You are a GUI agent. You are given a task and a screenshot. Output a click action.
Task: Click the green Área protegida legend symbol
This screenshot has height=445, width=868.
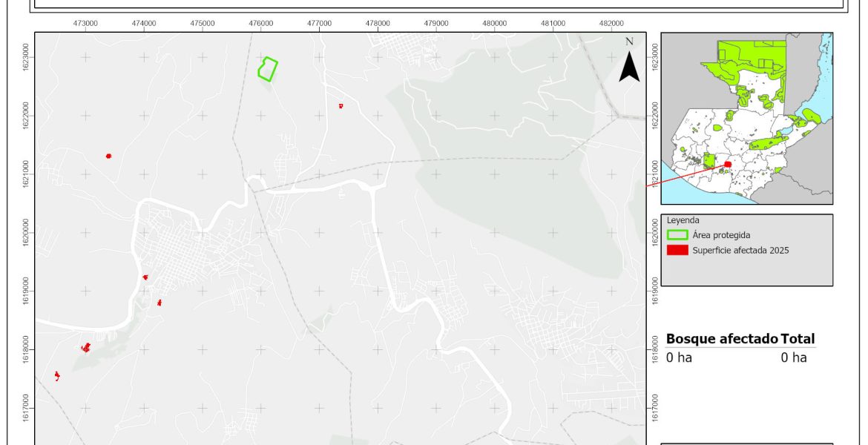pyautogui.click(x=677, y=234)
